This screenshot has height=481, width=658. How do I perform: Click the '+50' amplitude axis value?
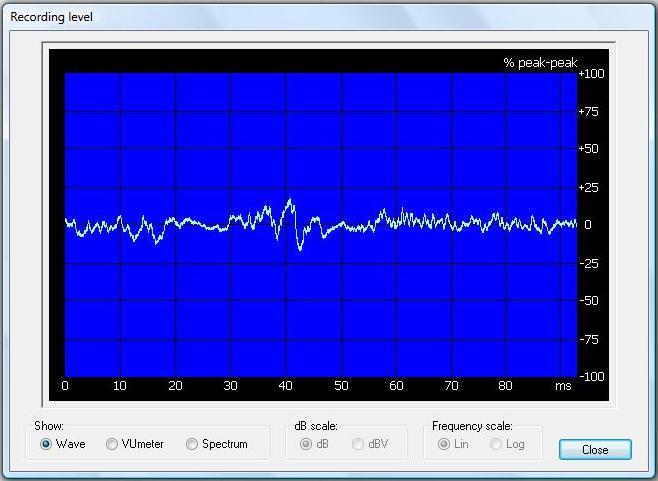589,149
